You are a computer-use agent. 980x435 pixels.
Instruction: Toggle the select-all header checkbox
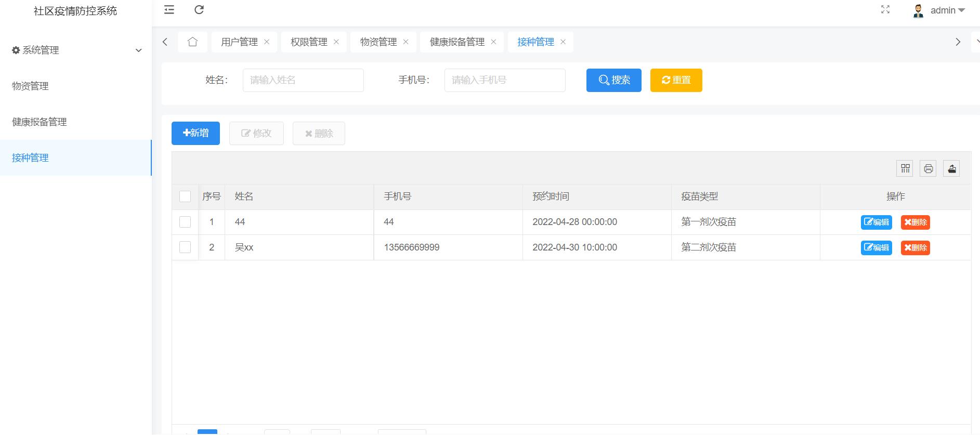[x=185, y=196]
